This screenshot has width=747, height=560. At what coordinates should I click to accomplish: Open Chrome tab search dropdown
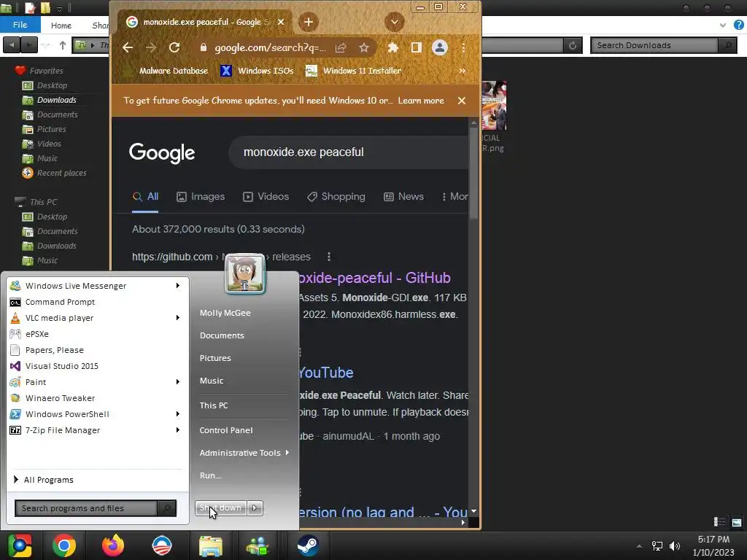click(x=395, y=22)
